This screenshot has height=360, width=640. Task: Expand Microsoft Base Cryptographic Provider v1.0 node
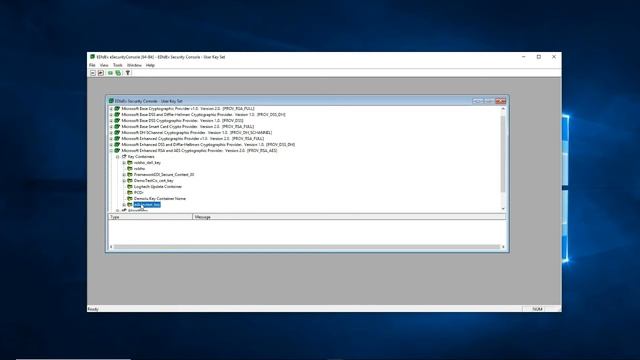[111, 109]
